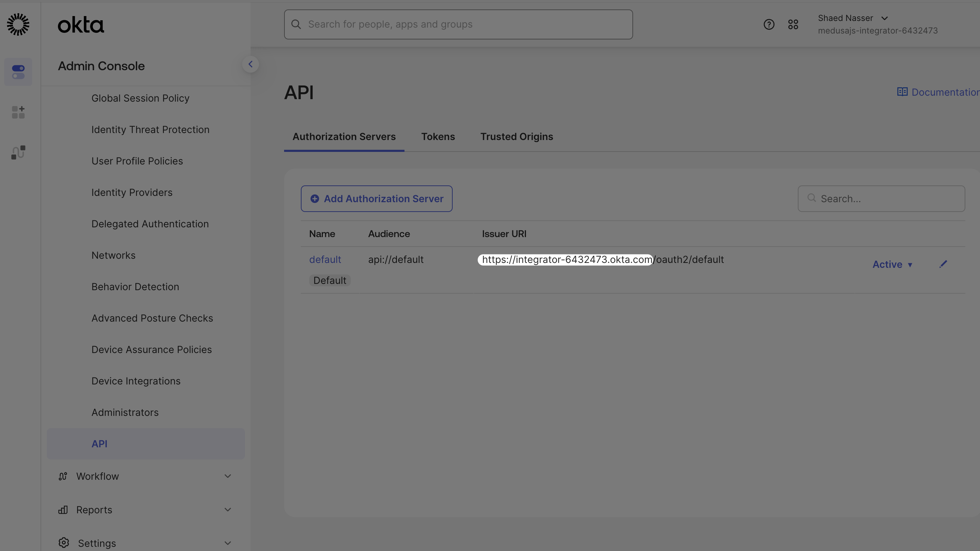Viewport: 980px width, 551px height.
Task: Click the apps launcher grid icon
Action: click(793, 24)
